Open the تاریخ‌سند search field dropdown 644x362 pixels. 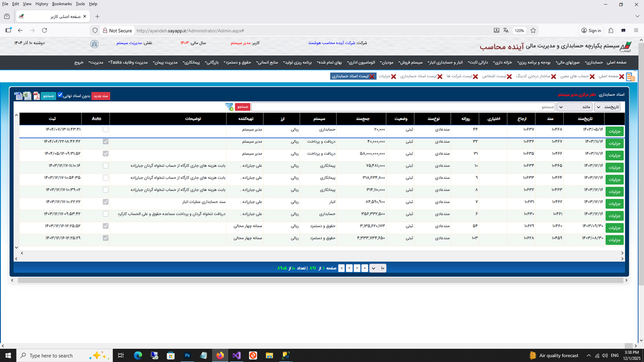pos(607,107)
